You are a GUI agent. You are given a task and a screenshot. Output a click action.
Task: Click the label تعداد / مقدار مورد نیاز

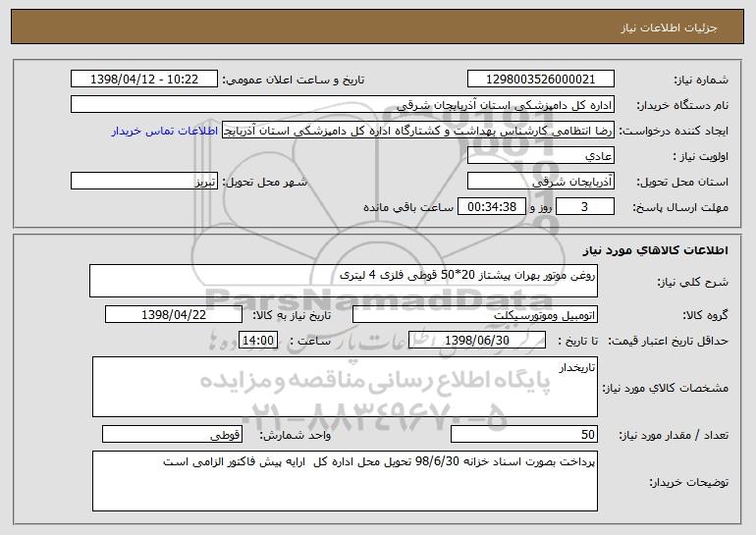pyautogui.click(x=674, y=435)
